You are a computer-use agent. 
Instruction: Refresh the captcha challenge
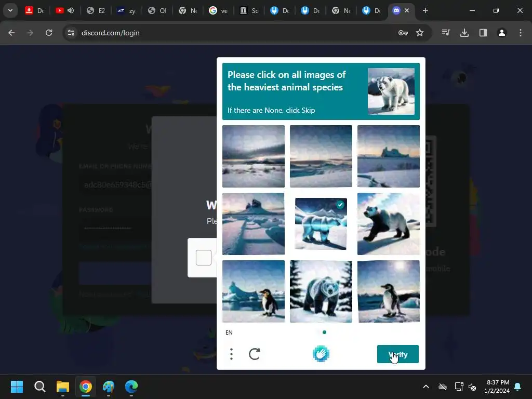[x=255, y=354]
